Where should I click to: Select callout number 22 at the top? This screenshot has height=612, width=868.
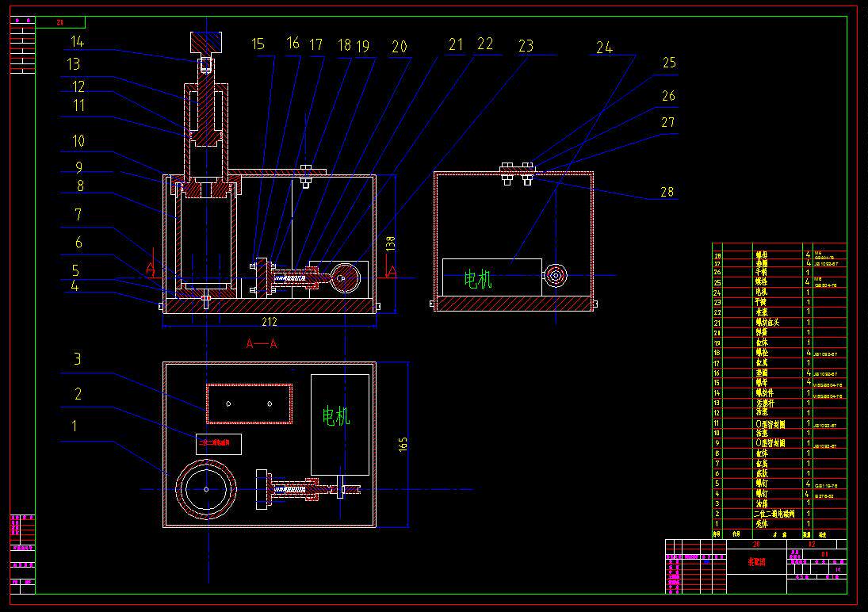[485, 44]
